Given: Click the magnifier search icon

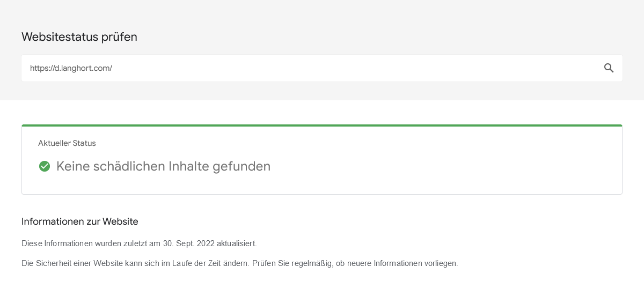Looking at the screenshot, I should [609, 68].
